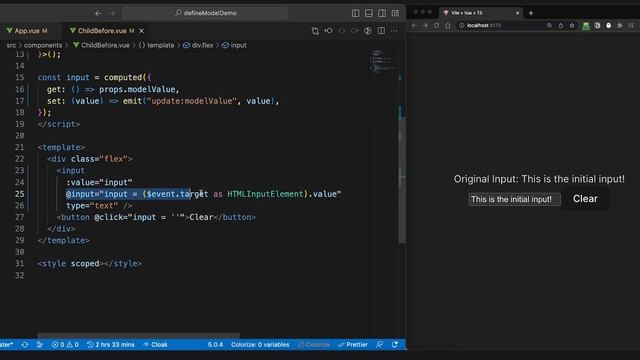Open the template breadcrumb segment

coord(156,45)
